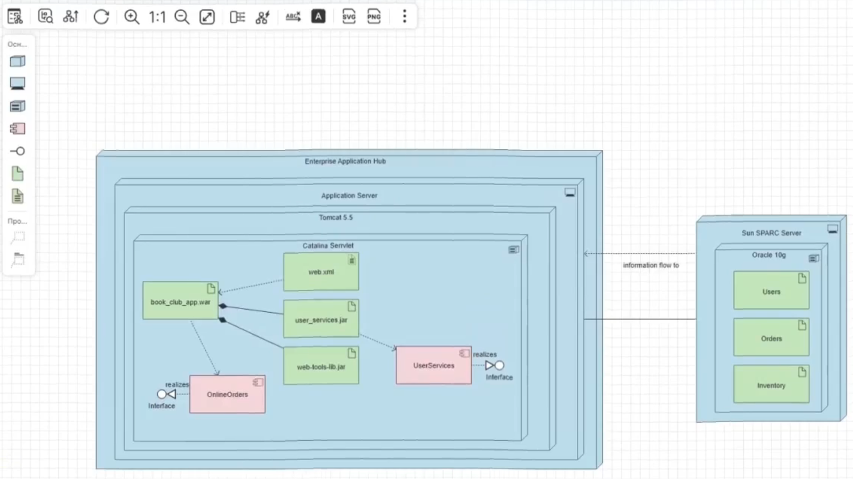Click the fit-to-screen expand icon
Image resolution: width=868 pixels, height=482 pixels.
(207, 17)
